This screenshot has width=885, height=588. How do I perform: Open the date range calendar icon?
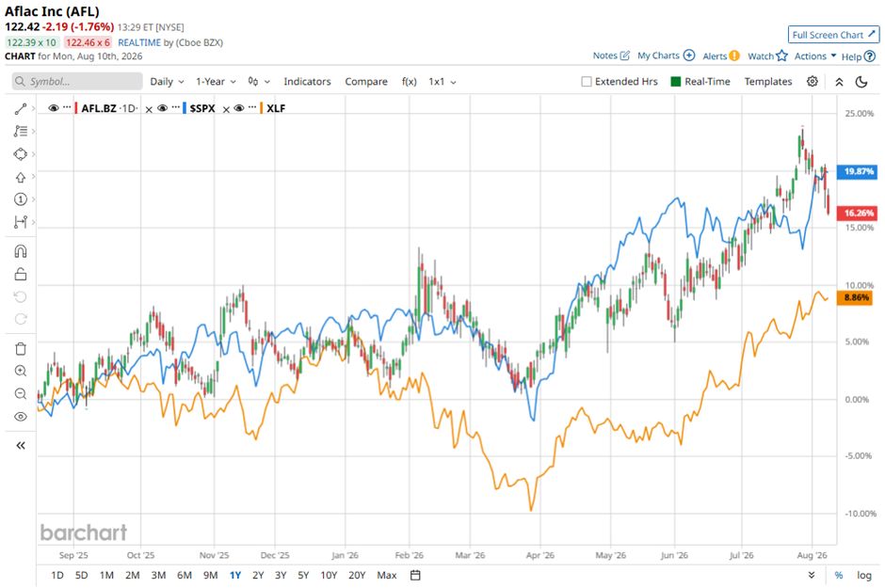tap(415, 575)
